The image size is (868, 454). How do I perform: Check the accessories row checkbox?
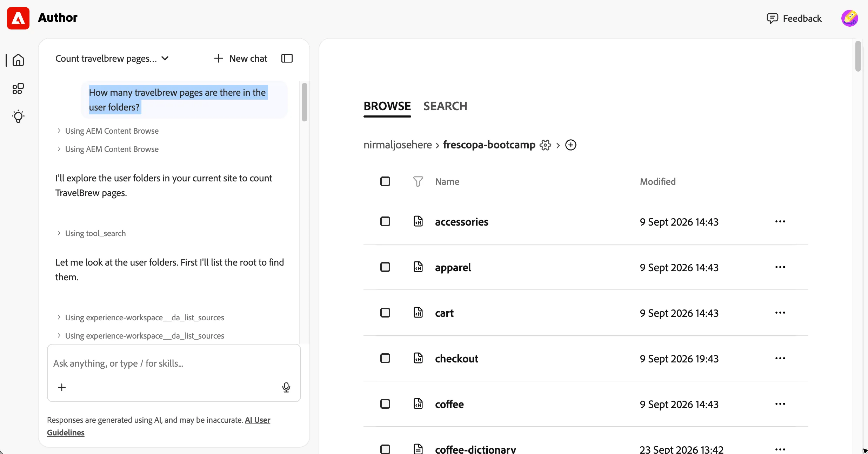[385, 221]
